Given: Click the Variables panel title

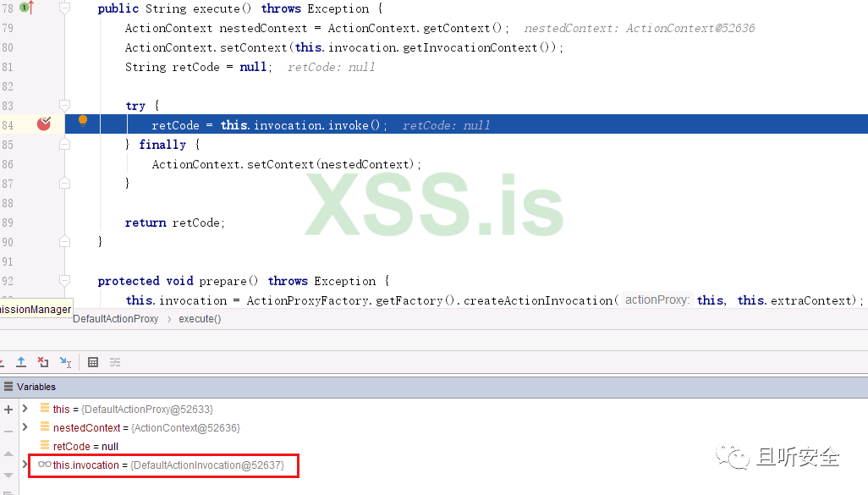Looking at the screenshot, I should 36,387.
